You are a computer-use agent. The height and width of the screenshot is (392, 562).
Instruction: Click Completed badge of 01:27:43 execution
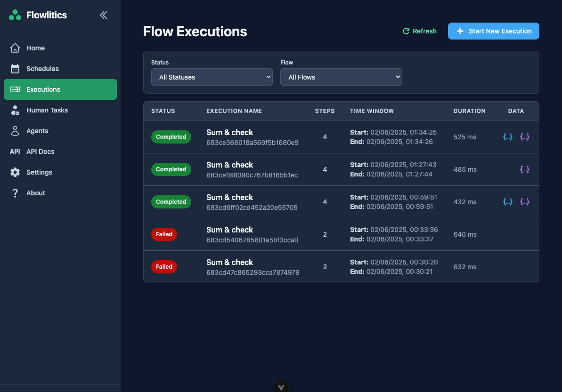(171, 169)
